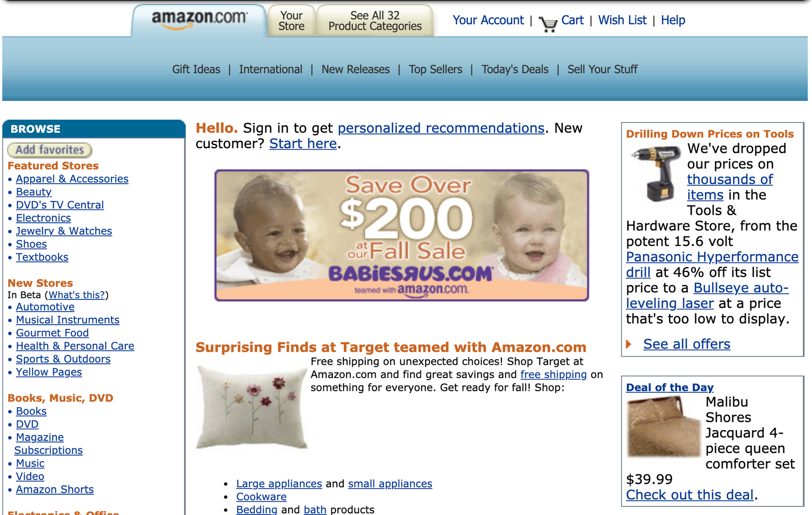Click the Check out this deal link
The image size is (812, 515).
690,495
